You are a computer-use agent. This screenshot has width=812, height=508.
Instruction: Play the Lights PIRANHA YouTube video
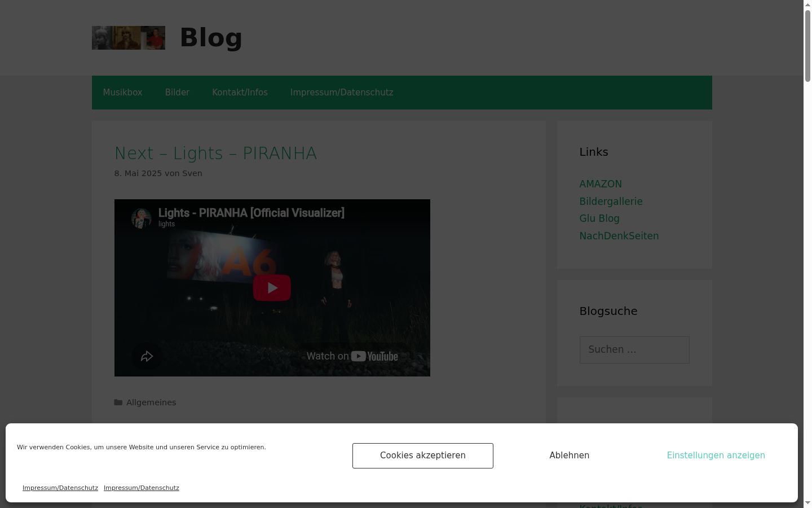pyautogui.click(x=272, y=288)
